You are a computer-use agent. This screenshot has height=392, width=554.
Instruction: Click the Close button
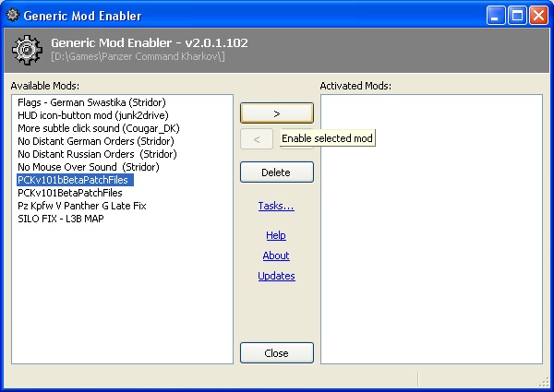click(x=277, y=353)
